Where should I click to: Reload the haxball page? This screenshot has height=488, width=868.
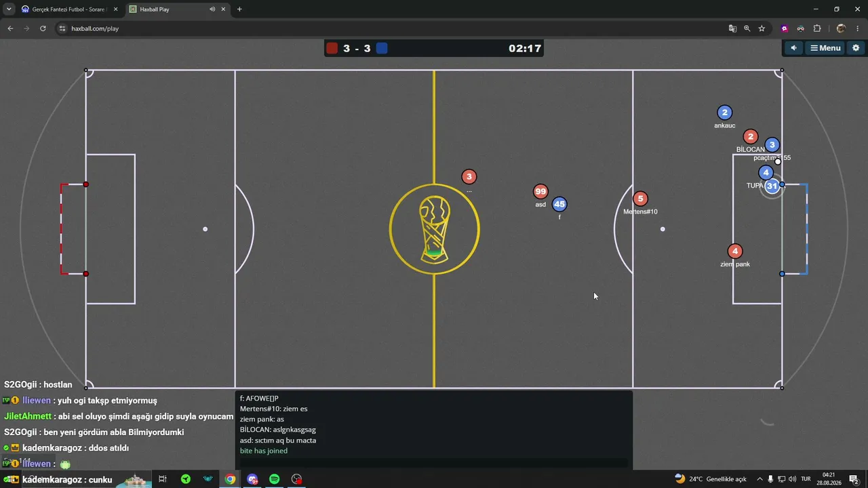(43, 28)
